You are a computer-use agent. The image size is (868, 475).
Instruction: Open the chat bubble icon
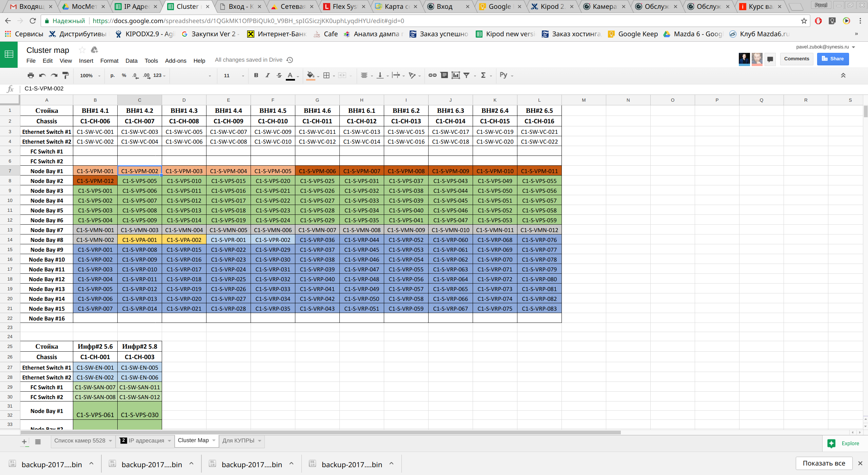pos(770,59)
